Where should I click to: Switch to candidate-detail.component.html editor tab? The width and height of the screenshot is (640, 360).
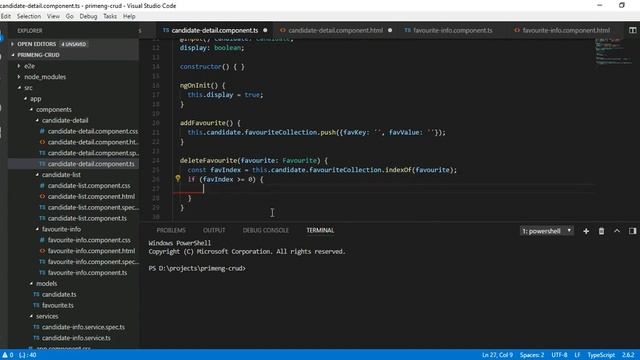(x=336, y=30)
